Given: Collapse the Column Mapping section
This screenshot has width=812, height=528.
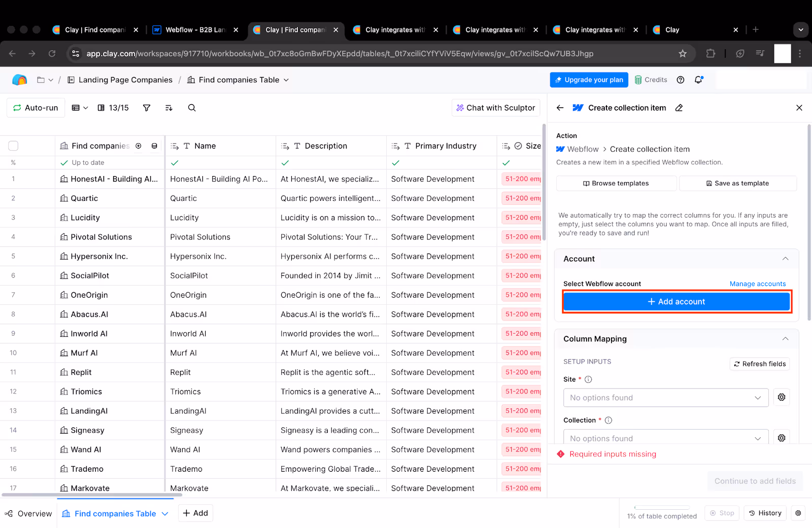Looking at the screenshot, I should (x=785, y=339).
